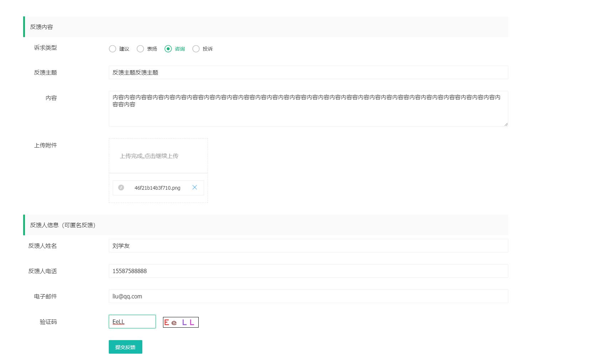Select the 咨询 radio button
Screen dimensions: 596x364
point(168,49)
